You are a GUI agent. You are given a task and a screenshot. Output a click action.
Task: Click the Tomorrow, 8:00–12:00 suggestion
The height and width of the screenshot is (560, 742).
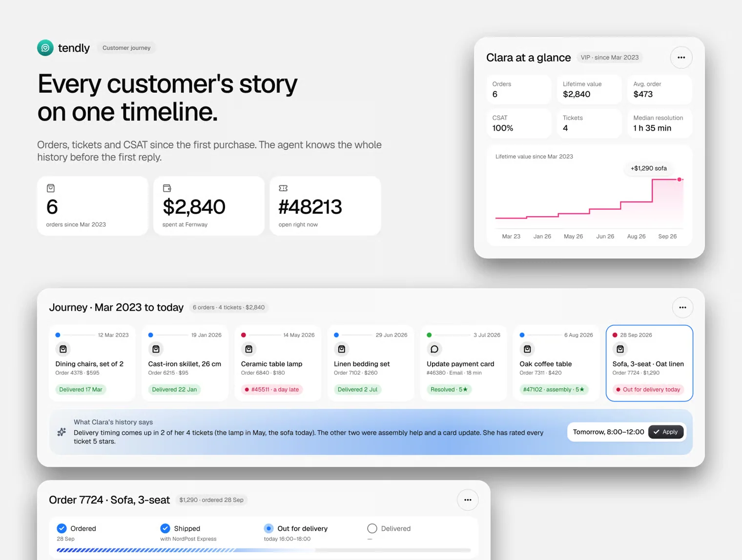pyautogui.click(x=608, y=432)
